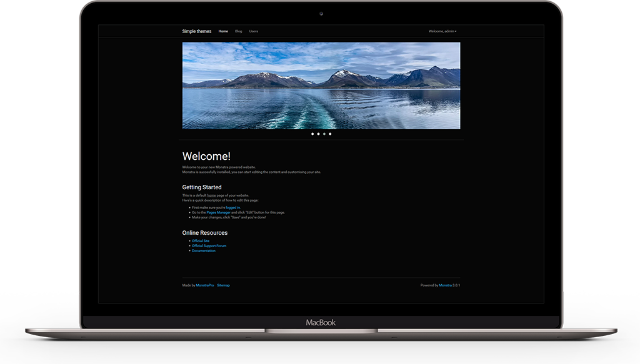This screenshot has width=640, height=364.
Task: Select the third slideshow indicator dot
Action: pyautogui.click(x=324, y=134)
